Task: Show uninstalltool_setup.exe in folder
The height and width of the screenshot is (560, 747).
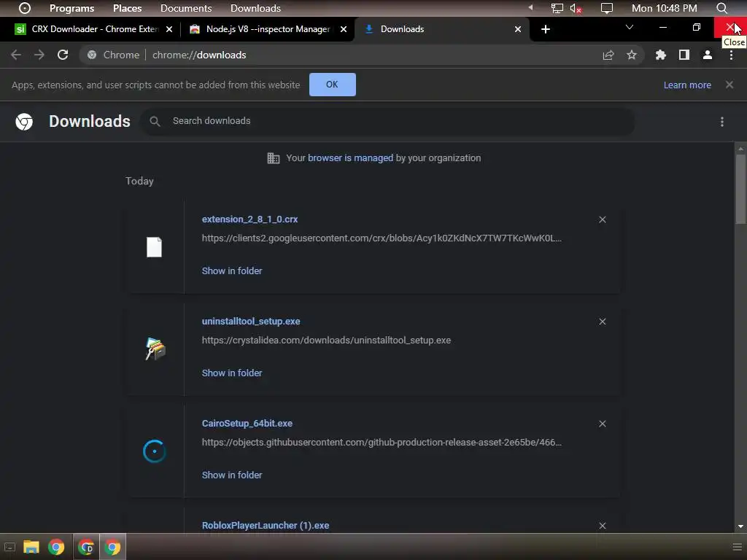Action: coord(232,373)
